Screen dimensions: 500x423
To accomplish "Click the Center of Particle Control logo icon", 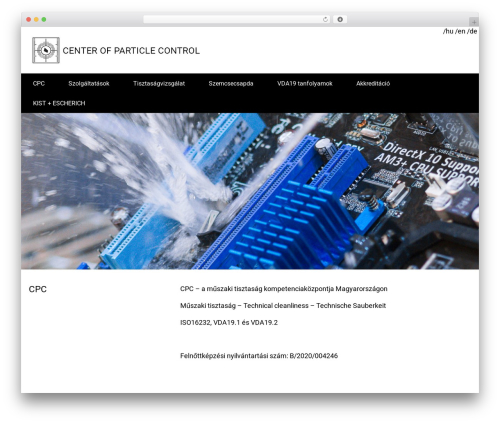I will click(x=46, y=50).
